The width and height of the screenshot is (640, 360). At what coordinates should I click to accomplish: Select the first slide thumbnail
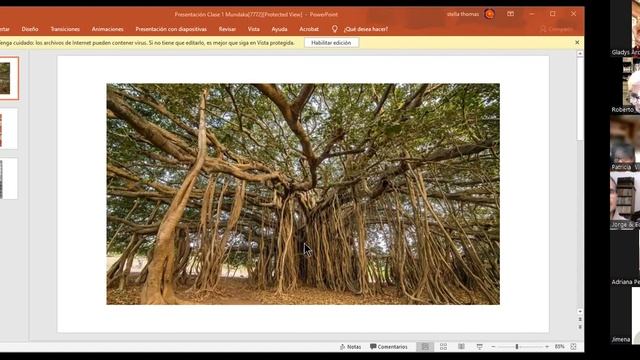[x=9, y=78]
